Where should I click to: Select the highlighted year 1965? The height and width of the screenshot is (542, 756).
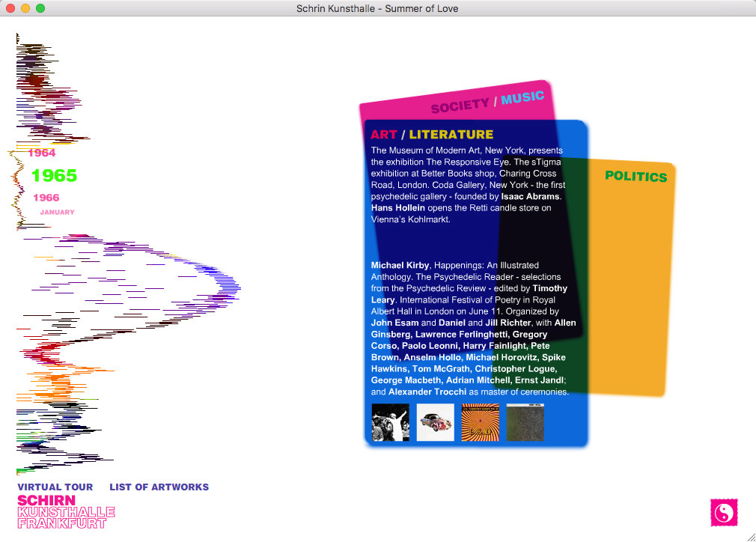point(54,176)
